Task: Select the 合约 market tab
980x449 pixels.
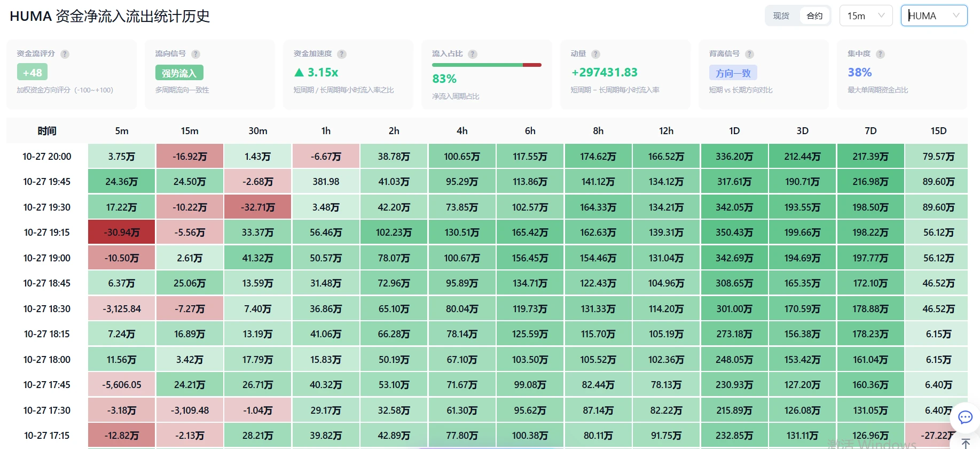Action: click(x=814, y=16)
